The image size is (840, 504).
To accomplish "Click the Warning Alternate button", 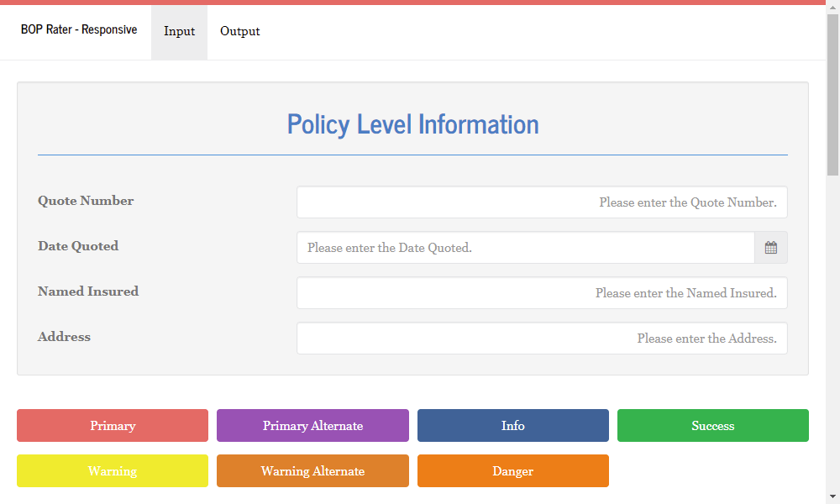I will pyautogui.click(x=312, y=470).
